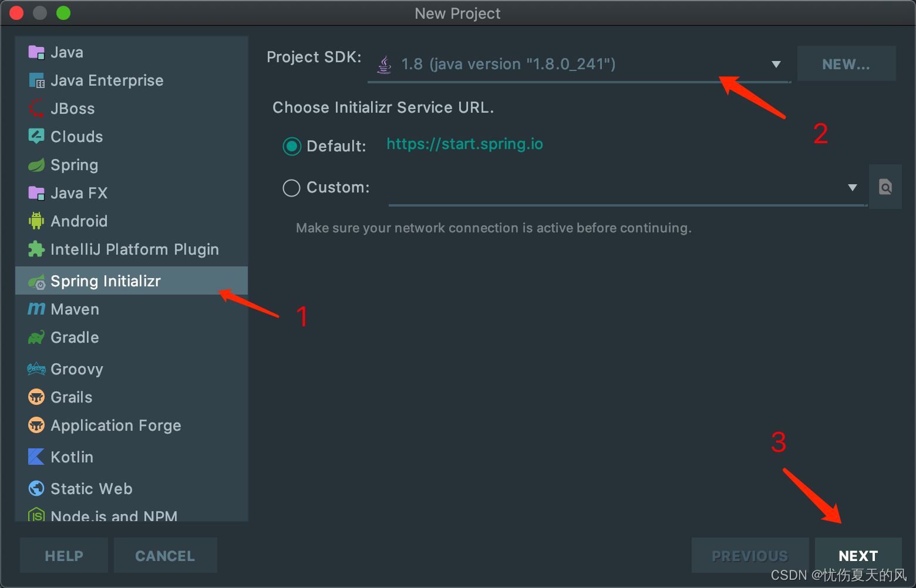
Task: Click the CANCEL button
Action: [x=165, y=555]
